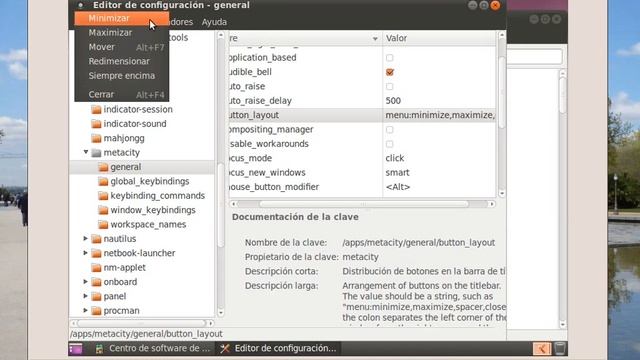Click the key list horizontal scrollbar
Viewport: 640px width, 360px height.
pos(363,204)
